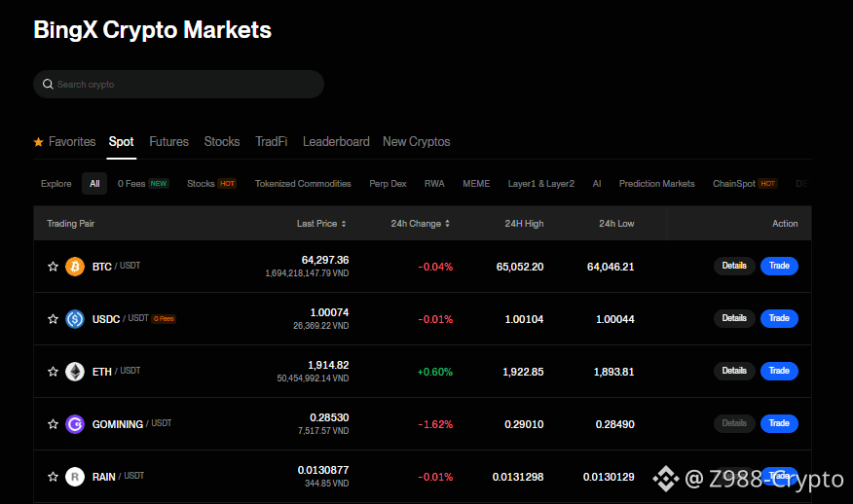Image resolution: width=853 pixels, height=504 pixels.
Task: Filter by Tokenized Commodities
Action: pyautogui.click(x=303, y=184)
